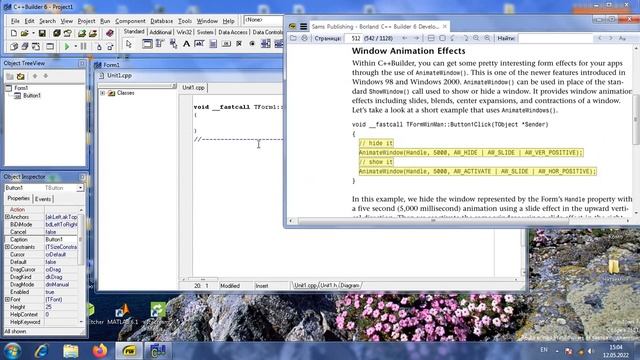This screenshot has height=360, width=640.
Task: Open the hamburger menu in PDF viewer
Action: 303,27
